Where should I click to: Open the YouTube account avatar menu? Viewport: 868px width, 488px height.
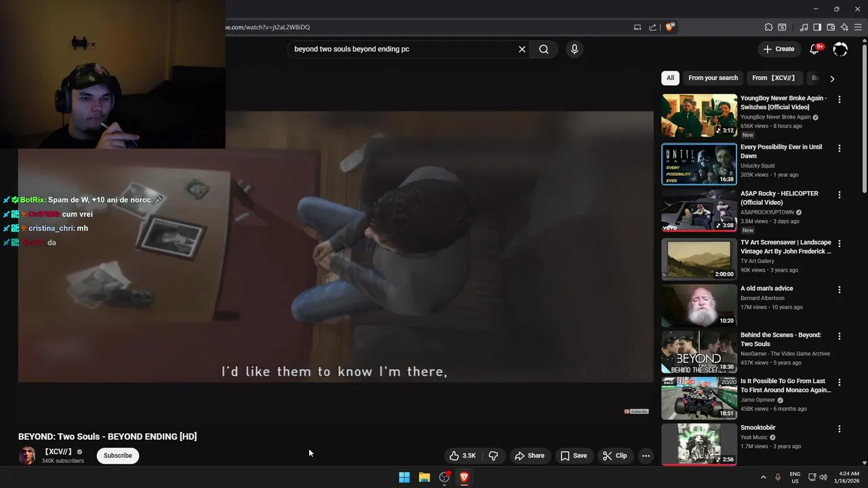[840, 49]
